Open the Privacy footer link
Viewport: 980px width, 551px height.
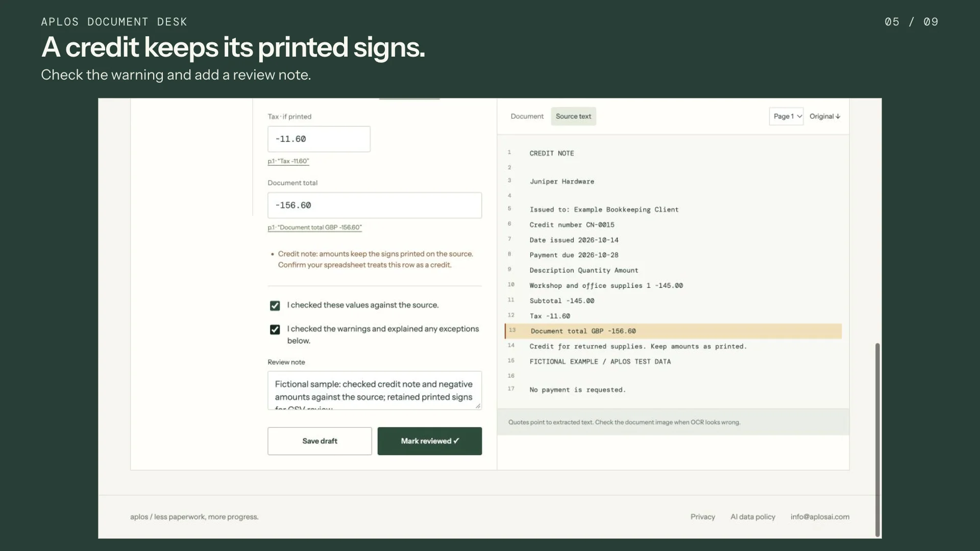pyautogui.click(x=702, y=517)
